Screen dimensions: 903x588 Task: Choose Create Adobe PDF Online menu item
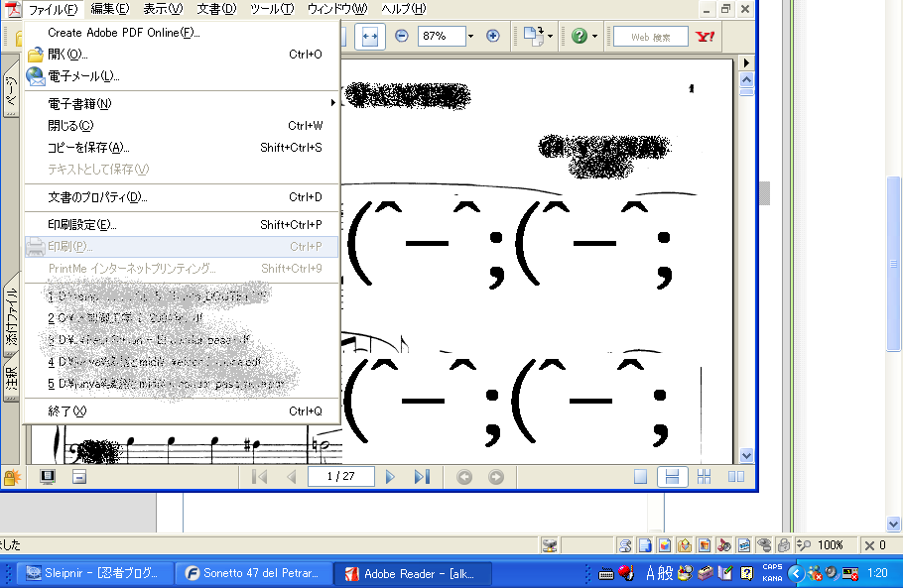coord(182,33)
